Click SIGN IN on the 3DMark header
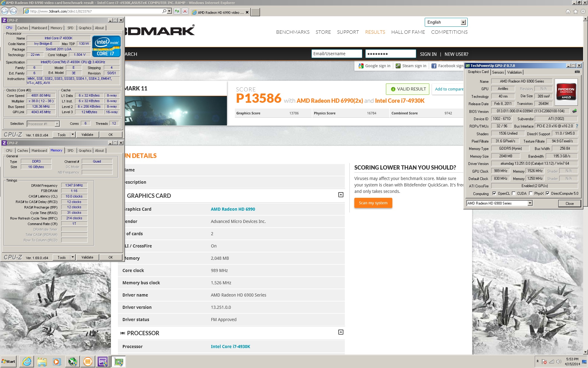Screen dimensions: 588x368 pos(428,54)
